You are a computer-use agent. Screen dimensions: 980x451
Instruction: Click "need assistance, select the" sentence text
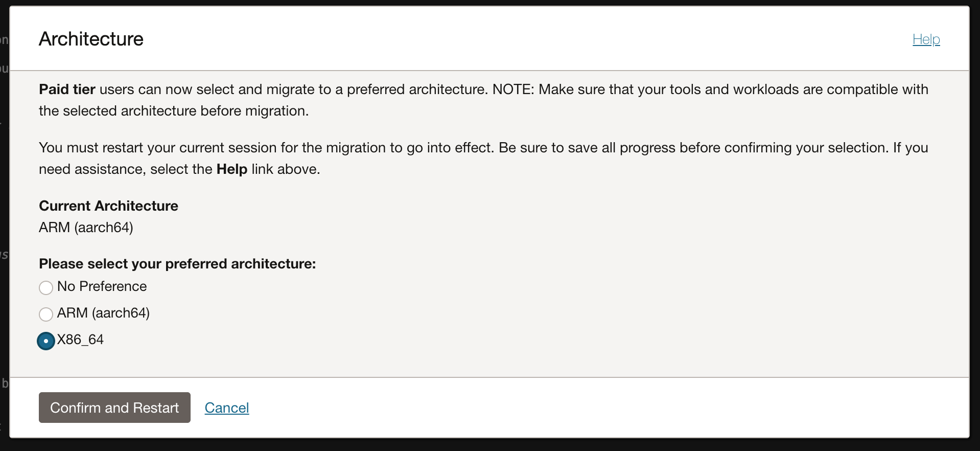pyautogui.click(x=126, y=169)
